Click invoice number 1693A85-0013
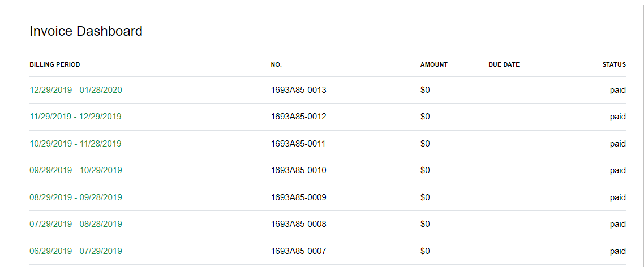The image size is (644, 267). 298,90
